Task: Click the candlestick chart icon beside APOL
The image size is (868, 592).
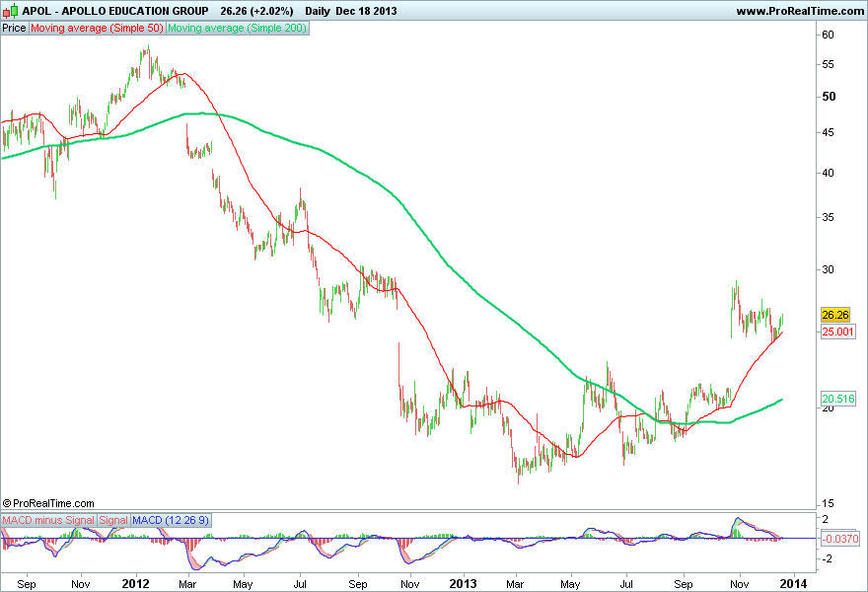Action: pyautogui.click(x=11, y=11)
